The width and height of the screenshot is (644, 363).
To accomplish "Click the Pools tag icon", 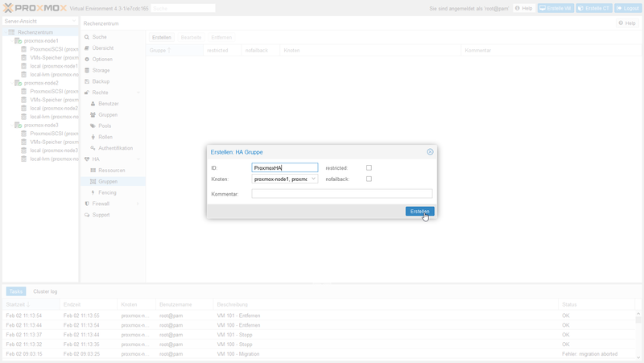I will point(93,126).
